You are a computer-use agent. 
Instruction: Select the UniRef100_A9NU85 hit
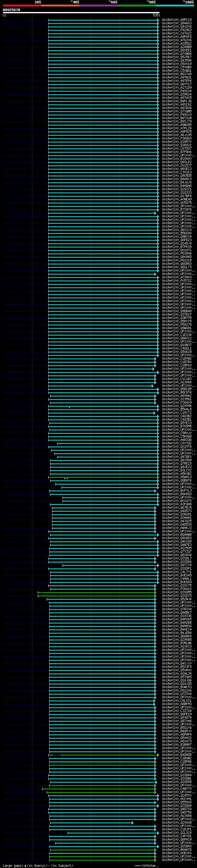[177, 125]
